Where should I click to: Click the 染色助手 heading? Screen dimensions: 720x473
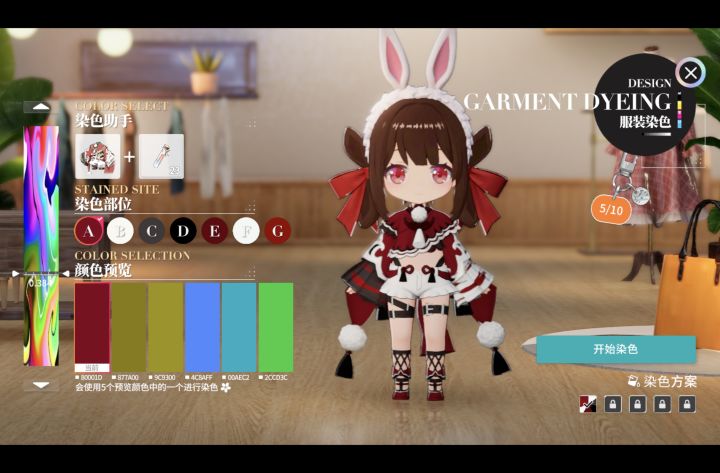[103, 121]
